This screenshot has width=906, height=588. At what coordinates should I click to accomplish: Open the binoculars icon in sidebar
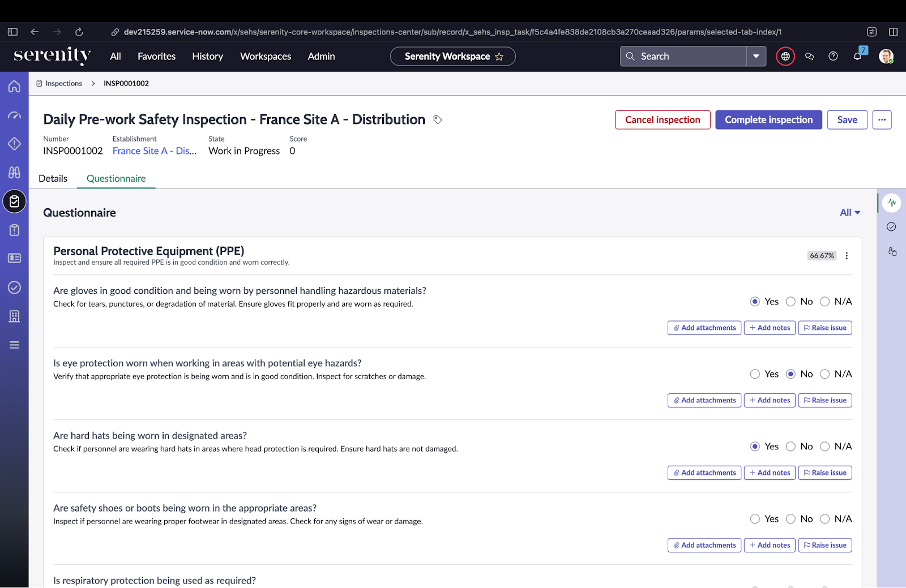(14, 172)
